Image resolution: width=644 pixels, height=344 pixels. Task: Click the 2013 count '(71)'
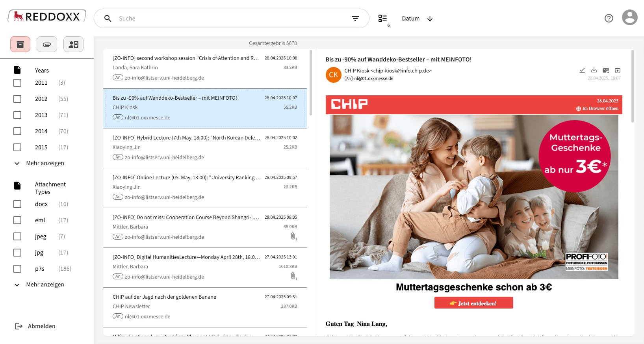(x=63, y=115)
